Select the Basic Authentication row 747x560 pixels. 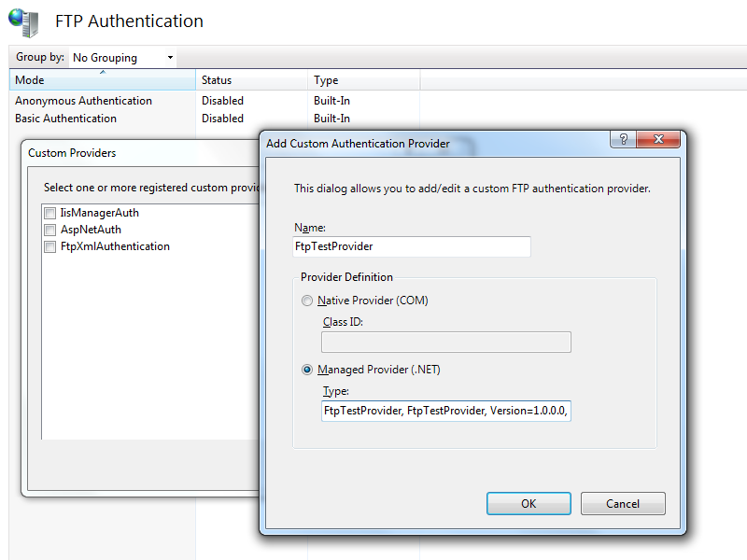(66, 119)
